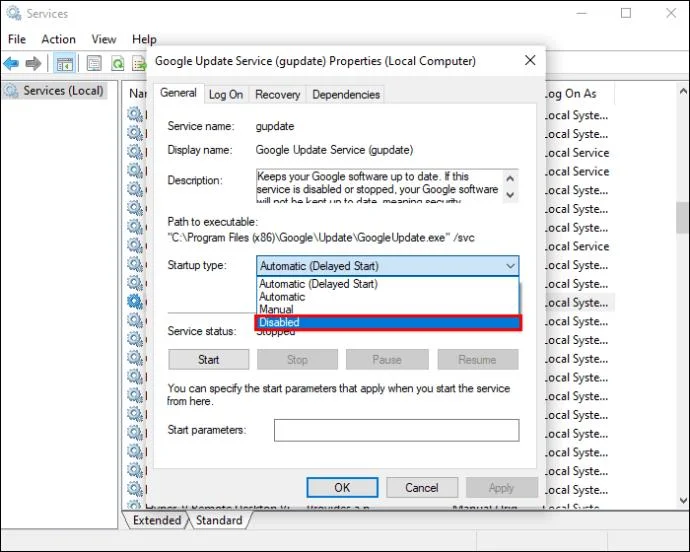Toggle the Show/Hide Console Tree toolbar icon

65,64
